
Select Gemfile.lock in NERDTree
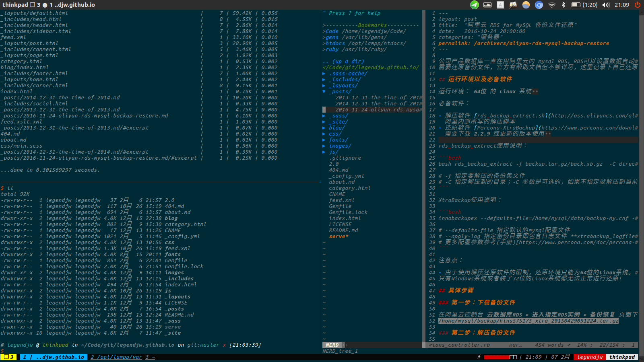pos(348,212)
